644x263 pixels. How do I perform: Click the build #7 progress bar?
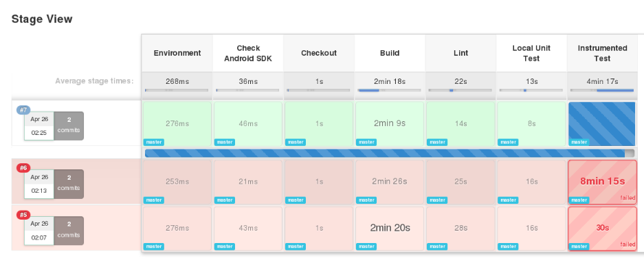390,153
